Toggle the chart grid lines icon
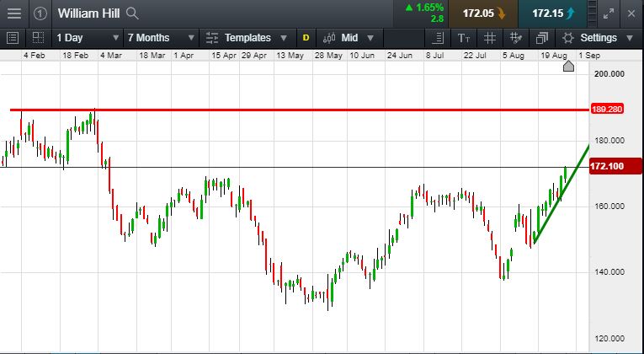The image size is (644, 354). point(489,38)
